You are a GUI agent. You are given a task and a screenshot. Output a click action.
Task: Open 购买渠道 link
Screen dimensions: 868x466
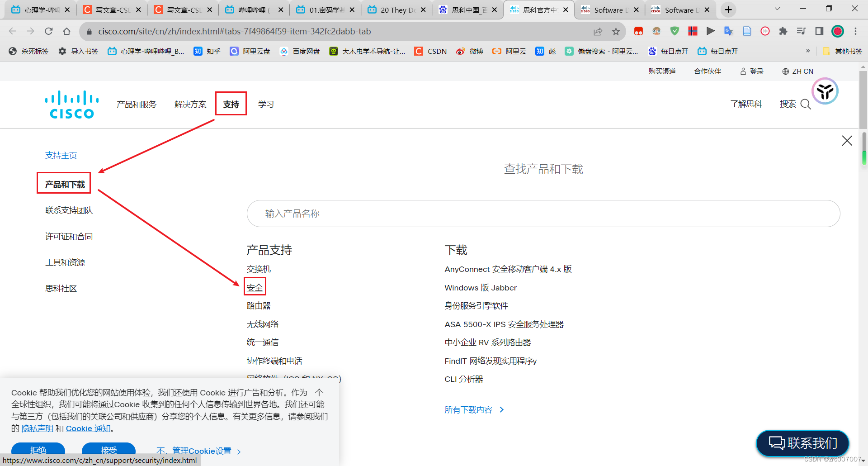[x=662, y=71]
